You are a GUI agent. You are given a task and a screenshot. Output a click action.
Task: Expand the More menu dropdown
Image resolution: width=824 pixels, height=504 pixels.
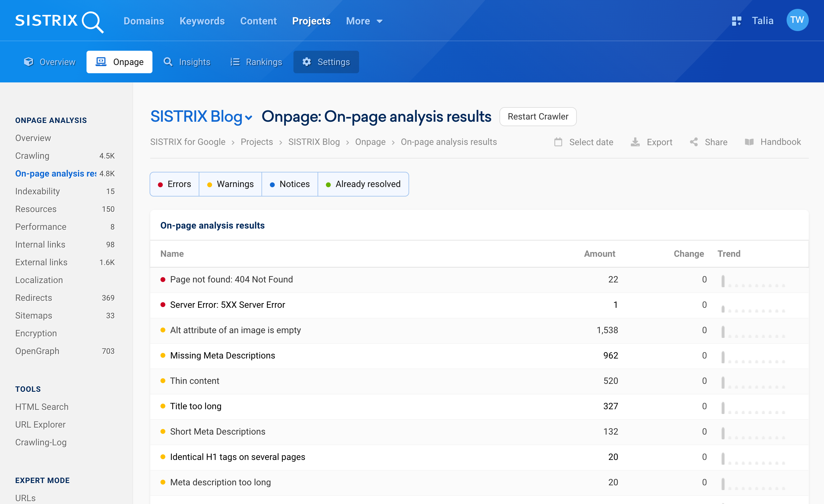pyautogui.click(x=364, y=21)
